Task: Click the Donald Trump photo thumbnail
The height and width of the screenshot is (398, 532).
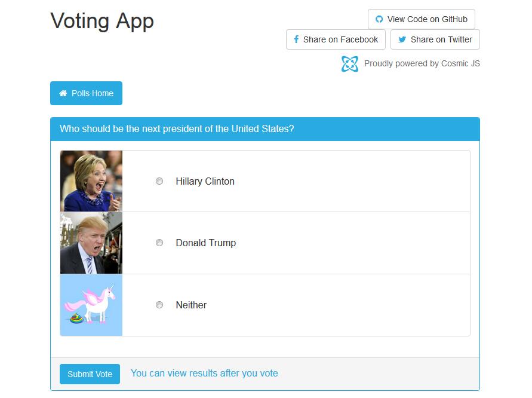Action: pos(91,243)
